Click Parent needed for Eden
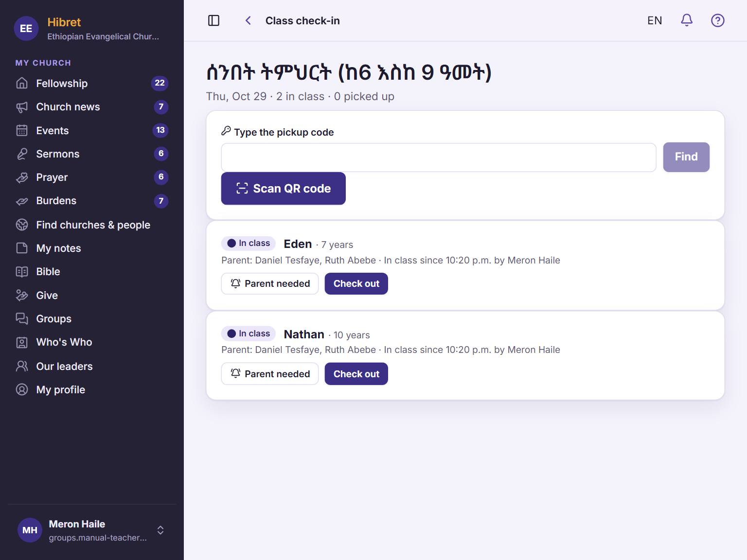Image resolution: width=747 pixels, height=560 pixels. [270, 283]
